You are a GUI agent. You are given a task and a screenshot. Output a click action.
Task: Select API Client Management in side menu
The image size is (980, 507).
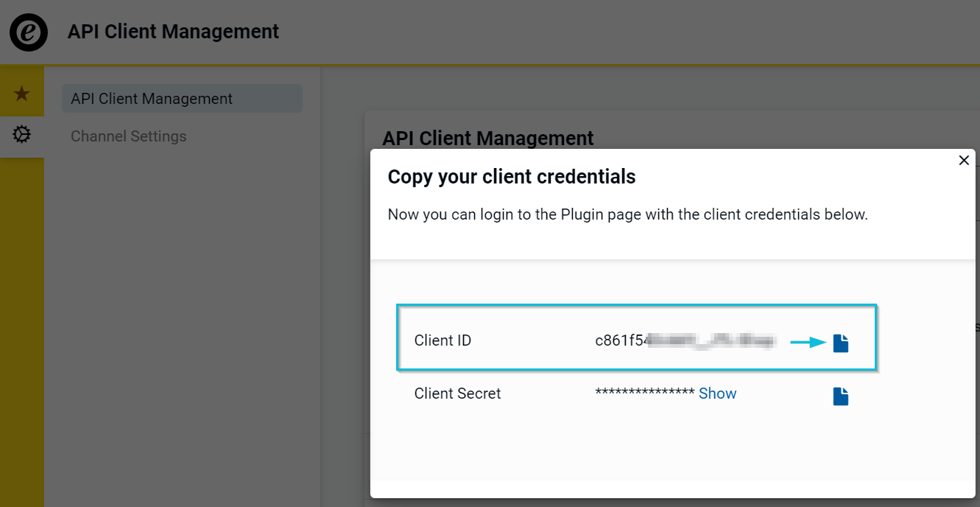182,99
